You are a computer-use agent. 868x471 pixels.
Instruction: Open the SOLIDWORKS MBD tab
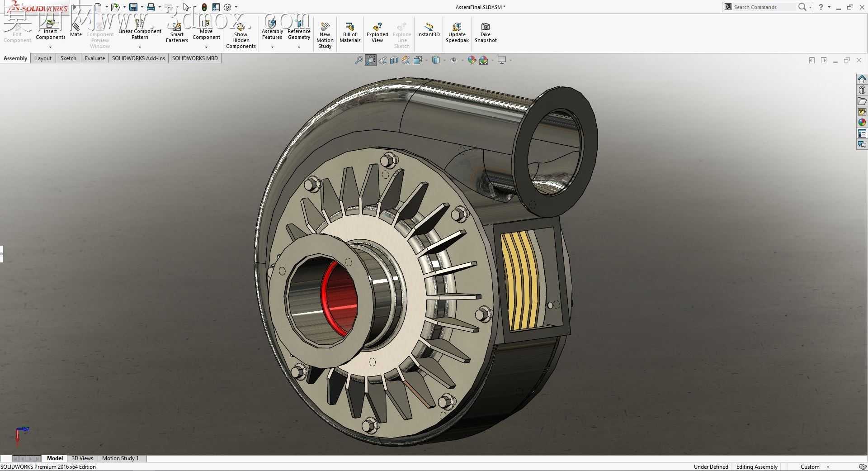(x=195, y=58)
